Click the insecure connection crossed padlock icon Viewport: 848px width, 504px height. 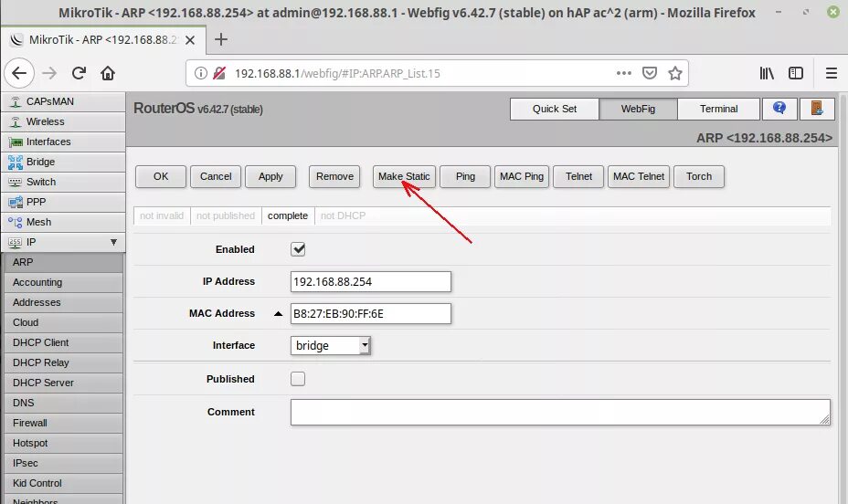(x=219, y=73)
